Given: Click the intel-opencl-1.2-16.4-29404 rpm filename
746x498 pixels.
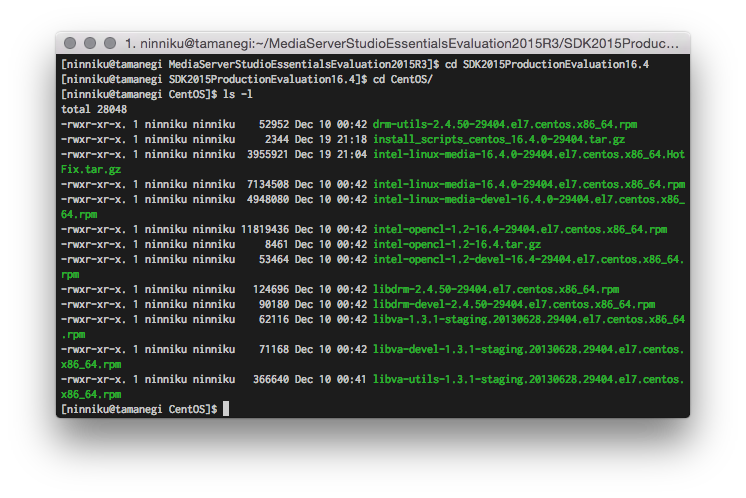Looking at the screenshot, I should pos(520,229).
